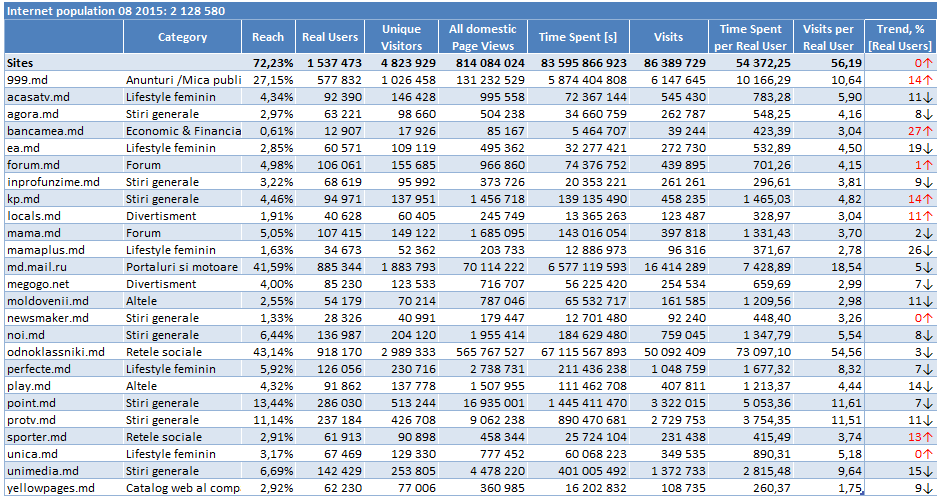This screenshot has height=501, width=939.
Task: Click the Category column header
Action: (183, 37)
